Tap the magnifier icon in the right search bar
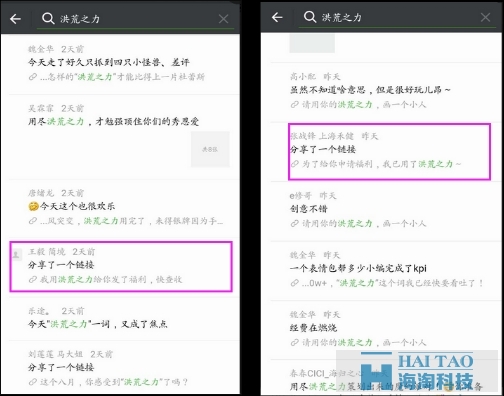 [310, 16]
